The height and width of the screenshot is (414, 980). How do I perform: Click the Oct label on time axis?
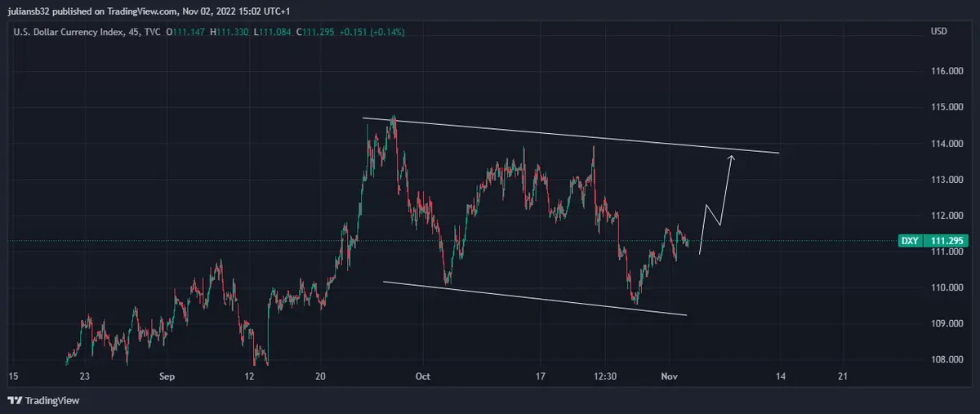pos(422,376)
